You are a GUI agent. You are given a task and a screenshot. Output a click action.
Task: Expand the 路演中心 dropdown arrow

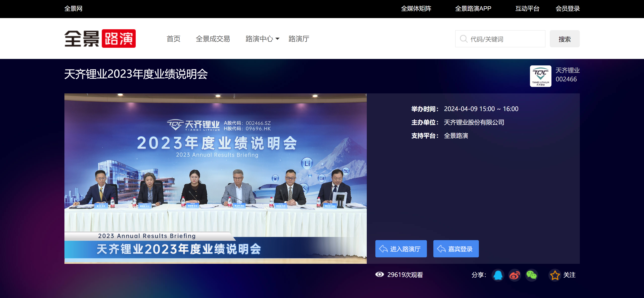[277, 39]
